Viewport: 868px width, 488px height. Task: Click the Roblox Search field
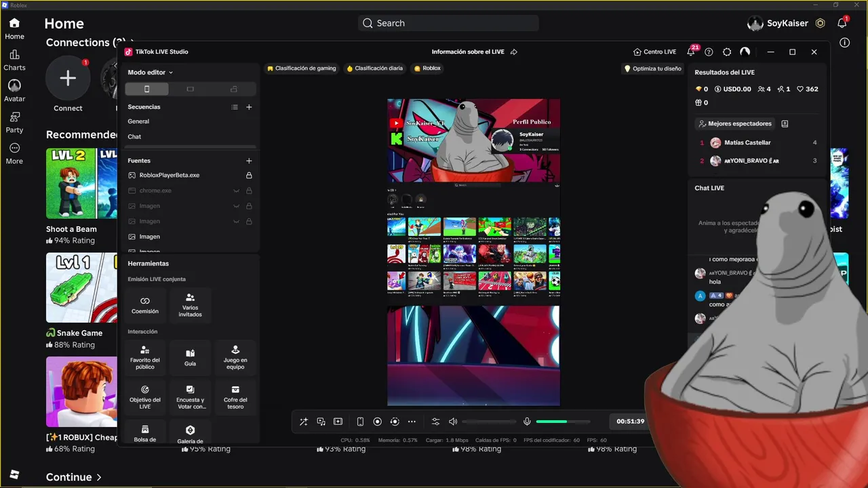tap(448, 23)
